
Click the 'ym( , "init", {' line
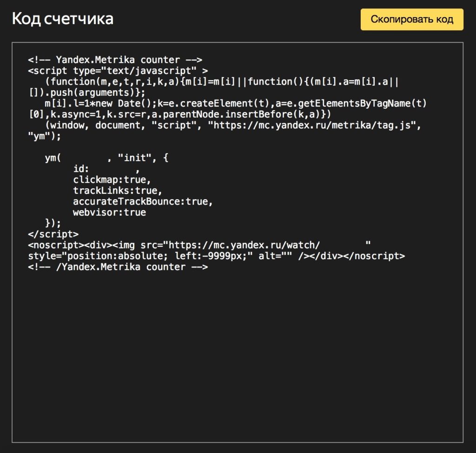(x=106, y=158)
